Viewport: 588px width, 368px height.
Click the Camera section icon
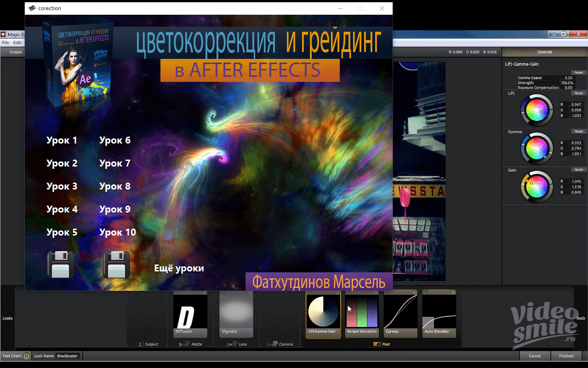point(272,344)
